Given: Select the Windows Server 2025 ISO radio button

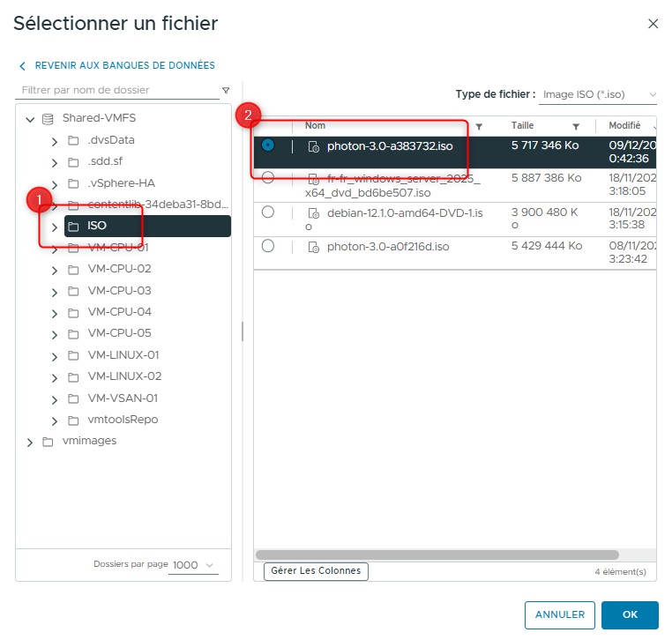Looking at the screenshot, I should [268, 178].
